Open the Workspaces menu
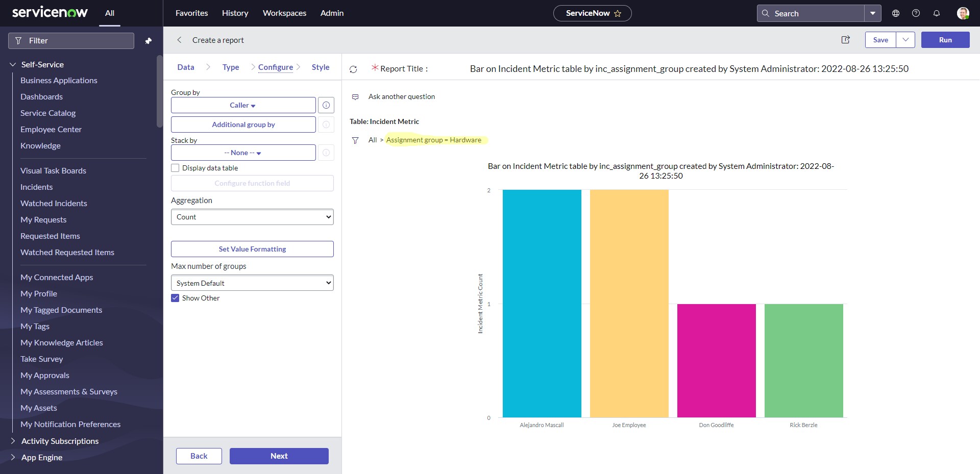Screen dimensions: 980x474 [x=284, y=13]
